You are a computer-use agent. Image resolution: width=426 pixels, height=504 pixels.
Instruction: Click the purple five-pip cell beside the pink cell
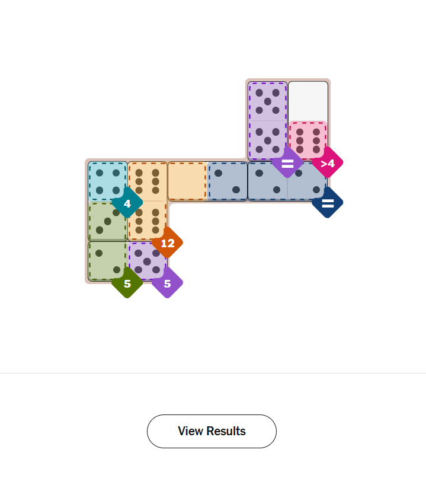point(267,140)
